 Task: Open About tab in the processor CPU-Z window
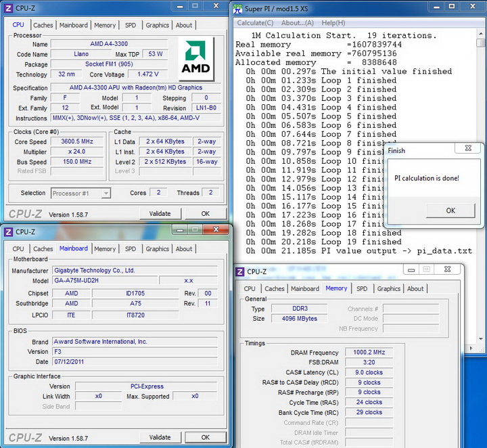(184, 25)
